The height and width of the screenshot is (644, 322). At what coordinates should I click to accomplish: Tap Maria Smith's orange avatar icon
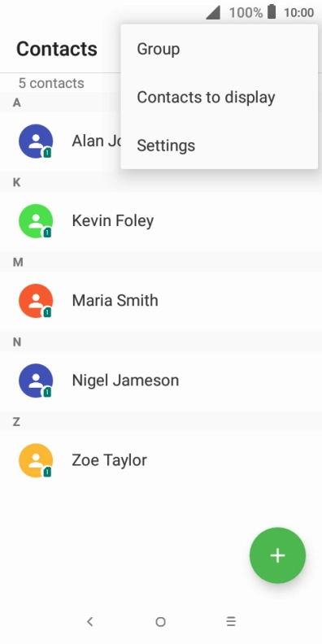tap(36, 301)
